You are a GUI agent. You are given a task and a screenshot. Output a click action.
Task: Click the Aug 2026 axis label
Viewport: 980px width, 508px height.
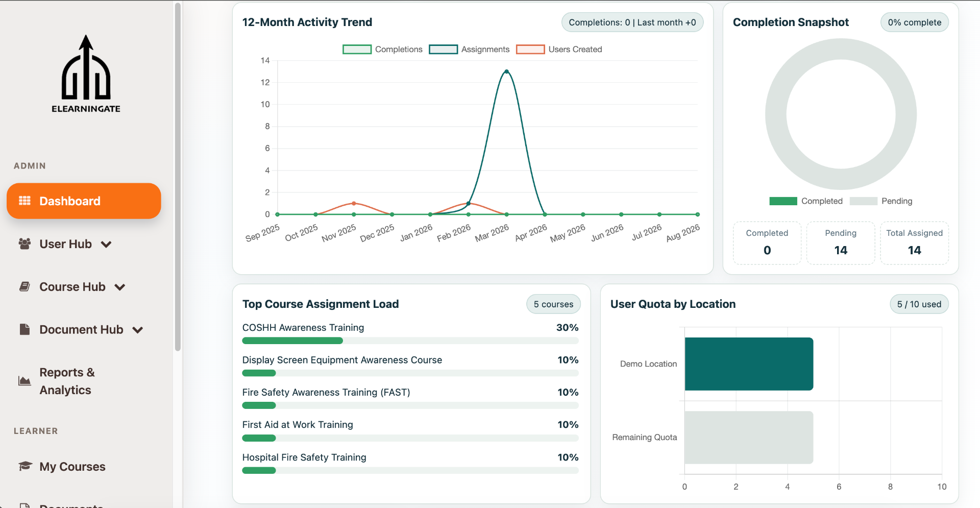[683, 233]
